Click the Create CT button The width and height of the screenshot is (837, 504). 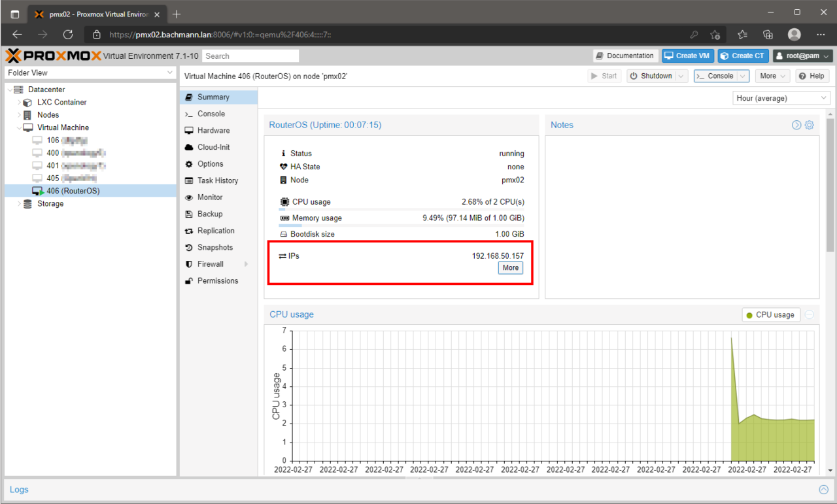(x=743, y=56)
